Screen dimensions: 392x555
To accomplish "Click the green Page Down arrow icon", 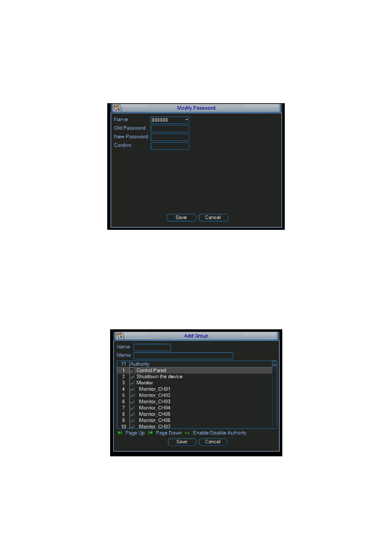I will pos(150,433).
